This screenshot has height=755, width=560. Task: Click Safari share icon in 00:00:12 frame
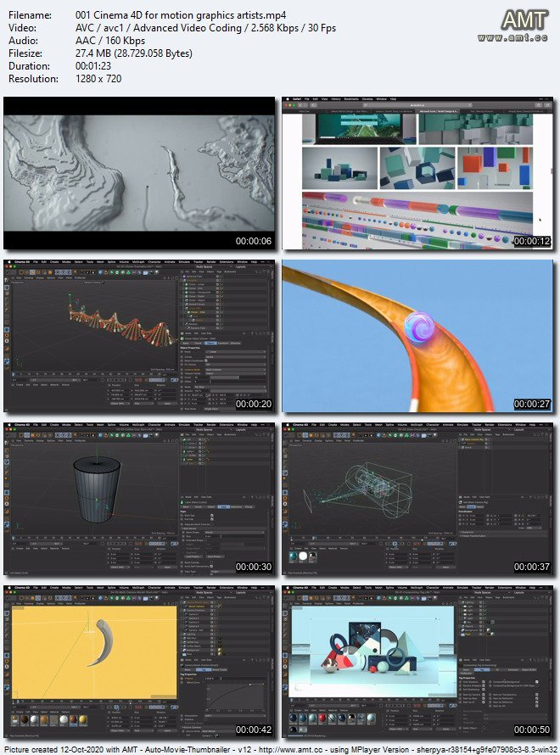click(538, 105)
